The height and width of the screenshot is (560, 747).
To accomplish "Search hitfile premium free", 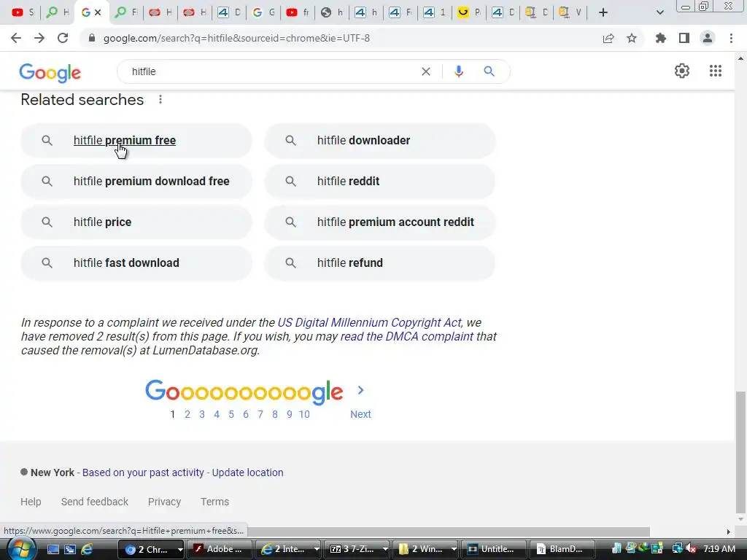I will click(136, 141).
